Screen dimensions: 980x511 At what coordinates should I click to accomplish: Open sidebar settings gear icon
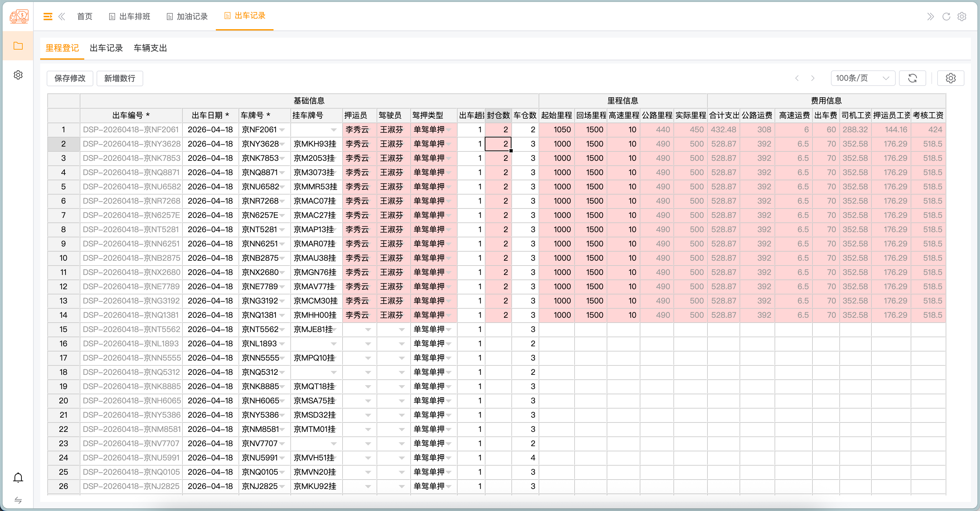click(x=18, y=75)
